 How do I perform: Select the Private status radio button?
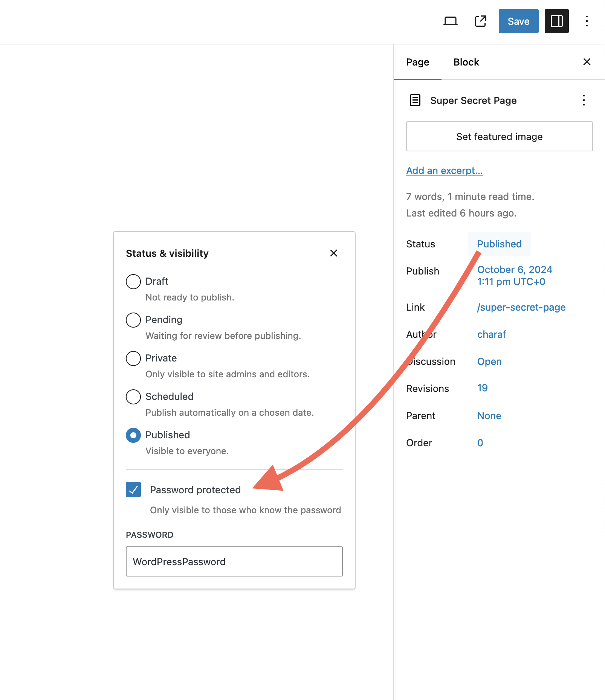coord(133,358)
